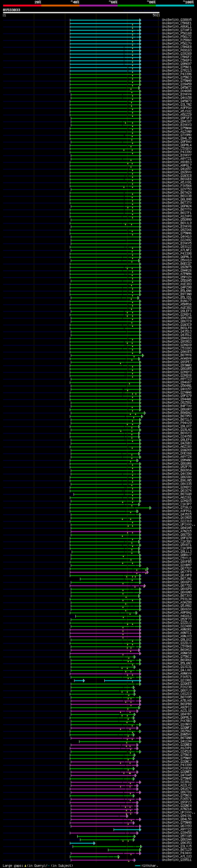197x868 pixels.
Task: Click the cyan =100char. scale bar
Action: (138, 865)
